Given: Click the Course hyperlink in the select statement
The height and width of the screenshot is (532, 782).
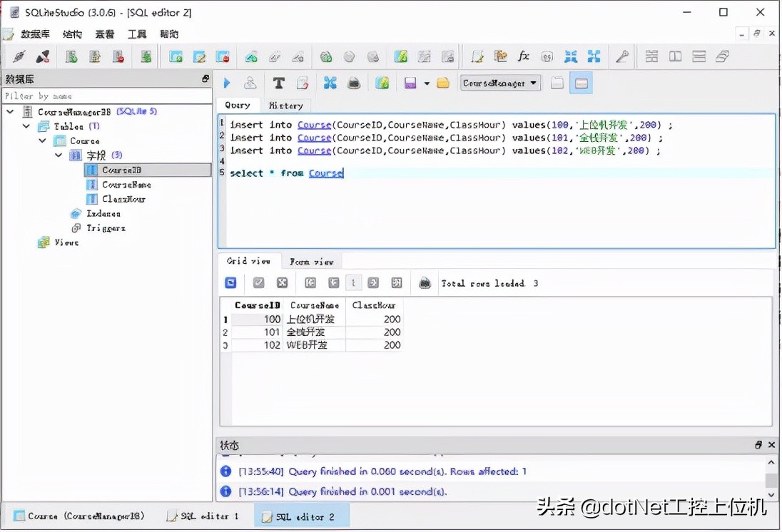Looking at the screenshot, I should tap(326, 173).
